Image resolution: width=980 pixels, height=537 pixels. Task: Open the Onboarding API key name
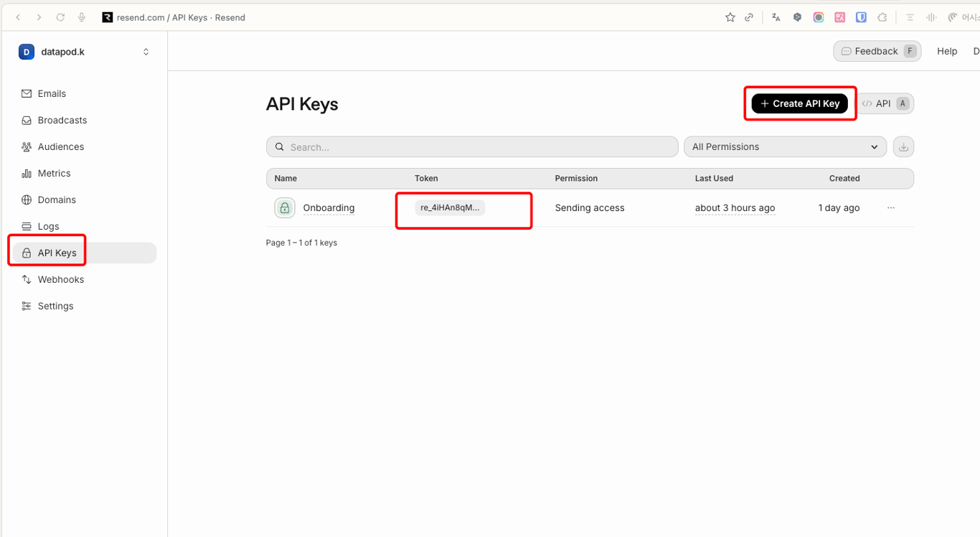click(x=329, y=207)
